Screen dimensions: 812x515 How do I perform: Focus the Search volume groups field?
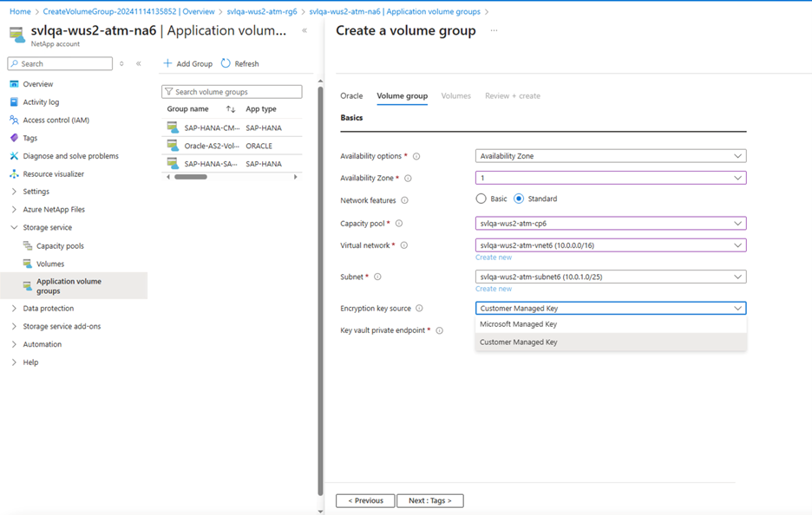pos(232,92)
